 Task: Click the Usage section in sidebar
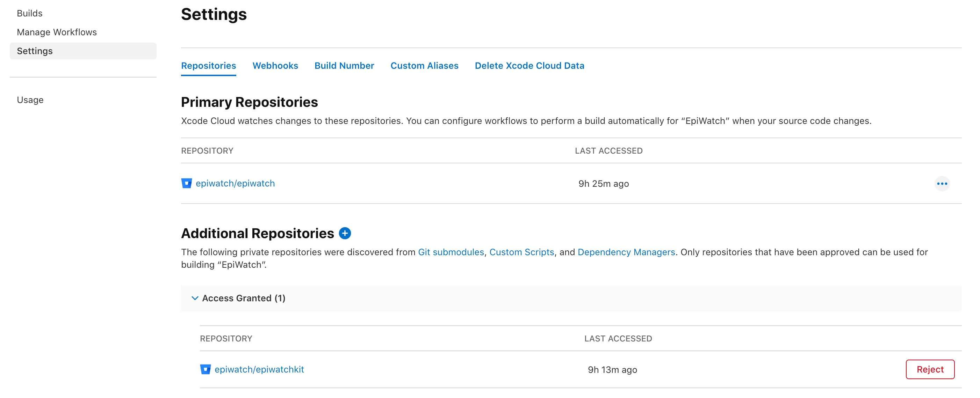pyautogui.click(x=31, y=99)
